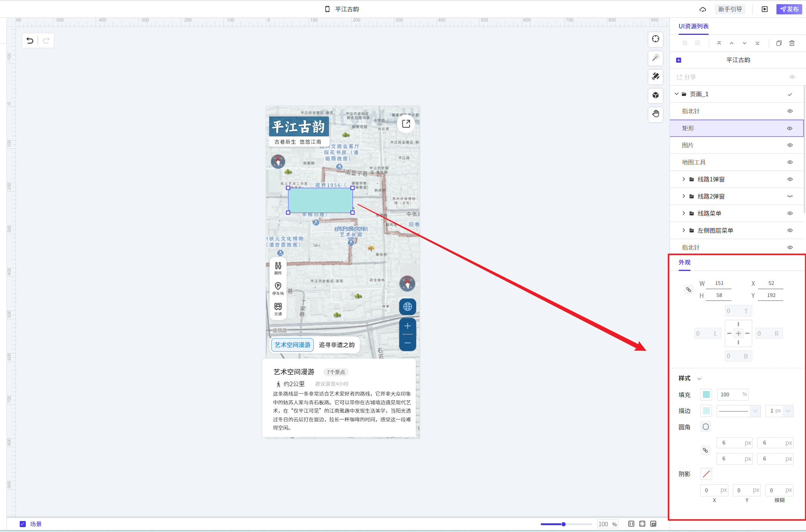Click the map zoom-out minus button
The height and width of the screenshot is (532, 806).
click(407, 343)
